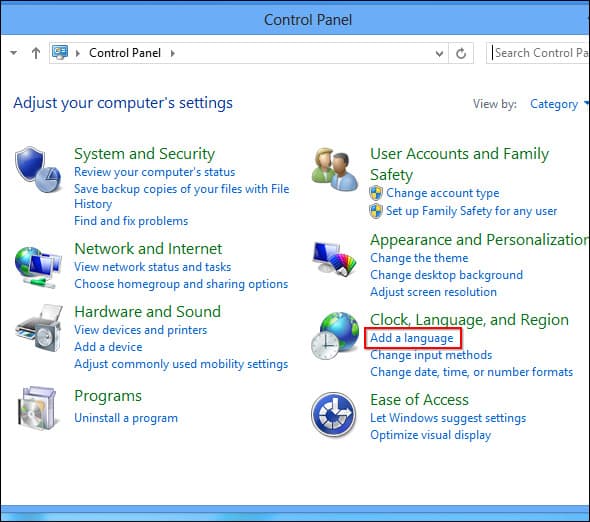590x522 pixels.
Task: Select Change account type link
Action: coord(442,193)
